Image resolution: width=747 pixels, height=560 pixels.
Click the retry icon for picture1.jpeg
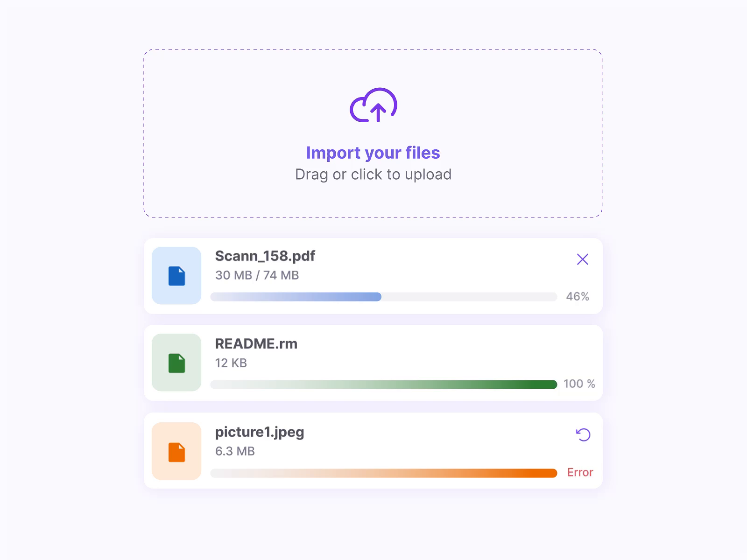point(582,434)
